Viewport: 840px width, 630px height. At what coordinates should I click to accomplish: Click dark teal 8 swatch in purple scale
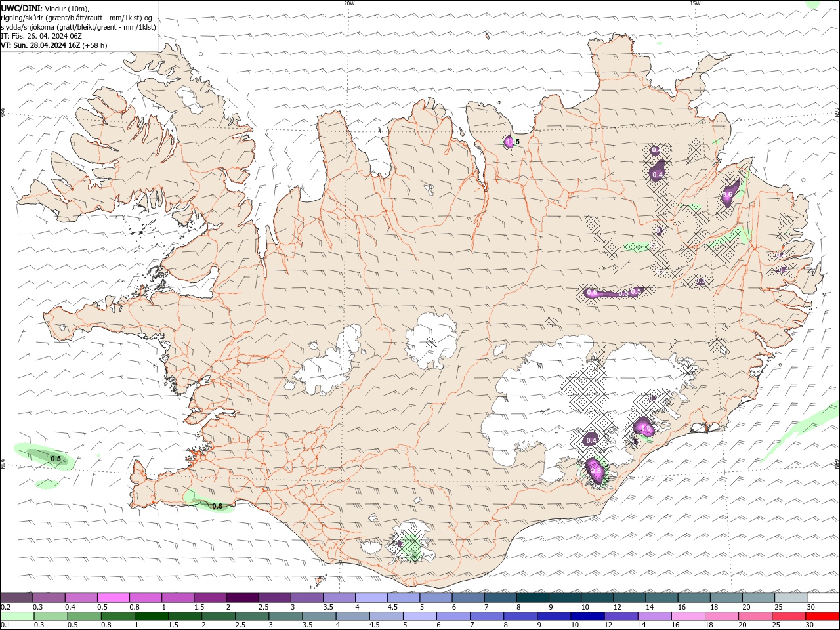(x=532, y=598)
